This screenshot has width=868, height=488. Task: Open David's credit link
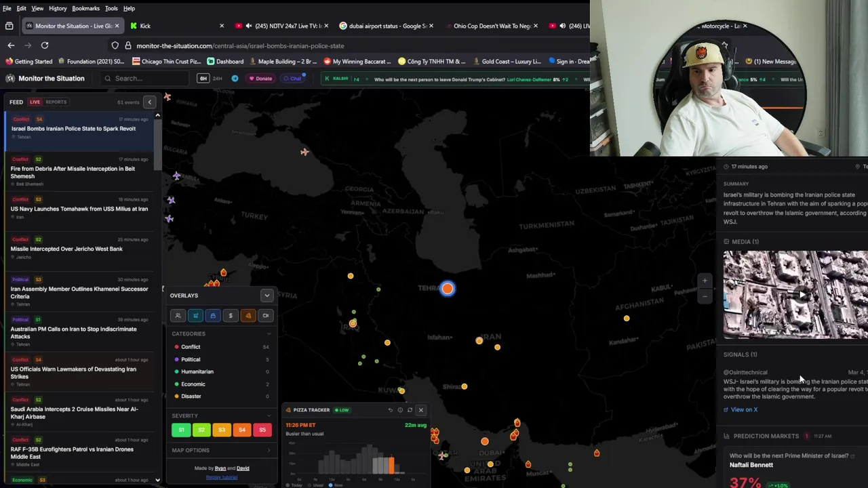tap(243, 468)
